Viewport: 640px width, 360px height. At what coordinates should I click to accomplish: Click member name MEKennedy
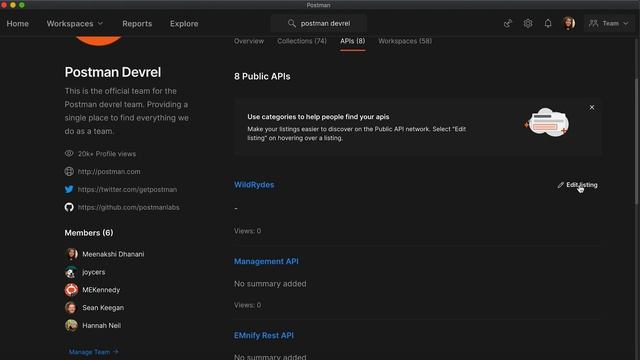pos(101,290)
